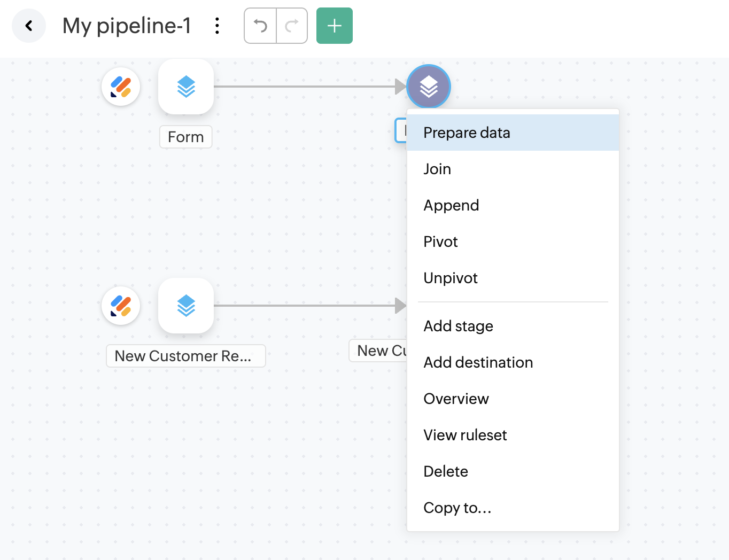The image size is (729, 560).
Task: Click the back arrow button
Action: (x=29, y=26)
